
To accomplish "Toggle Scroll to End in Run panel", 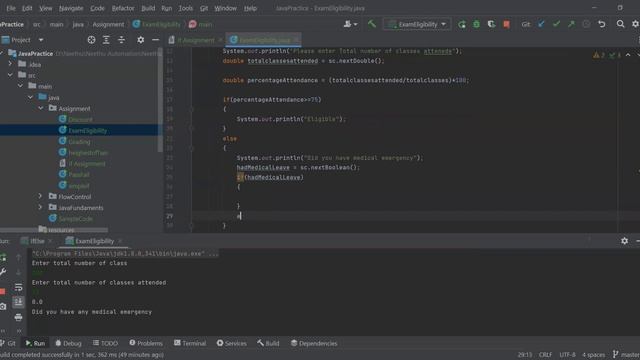I will point(18,302).
